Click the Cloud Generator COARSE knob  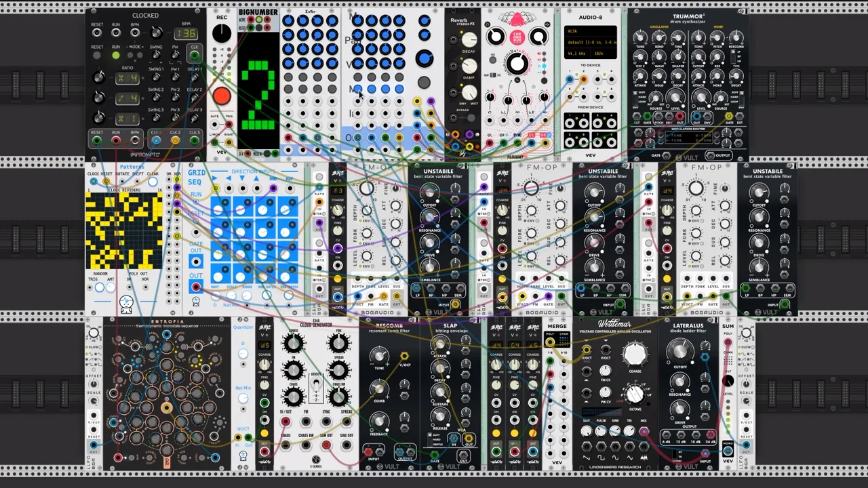point(293,344)
